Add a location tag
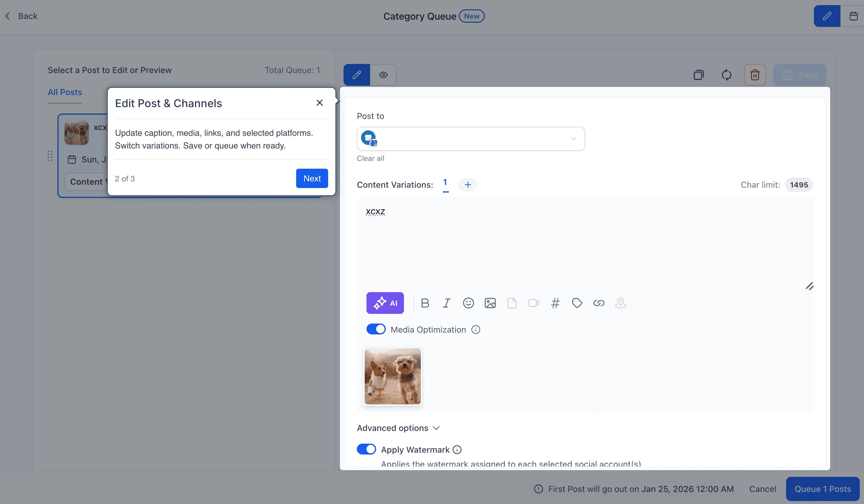 coord(621,303)
